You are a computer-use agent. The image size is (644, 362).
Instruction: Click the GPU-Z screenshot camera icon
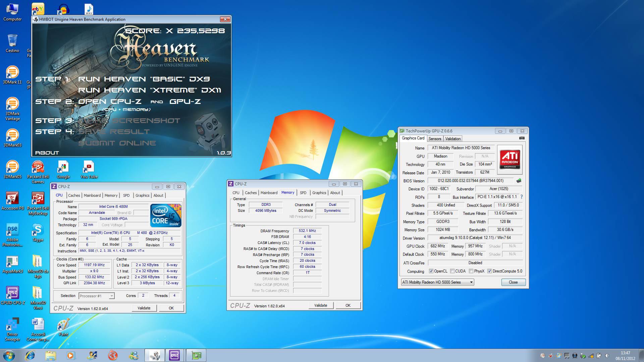click(522, 138)
